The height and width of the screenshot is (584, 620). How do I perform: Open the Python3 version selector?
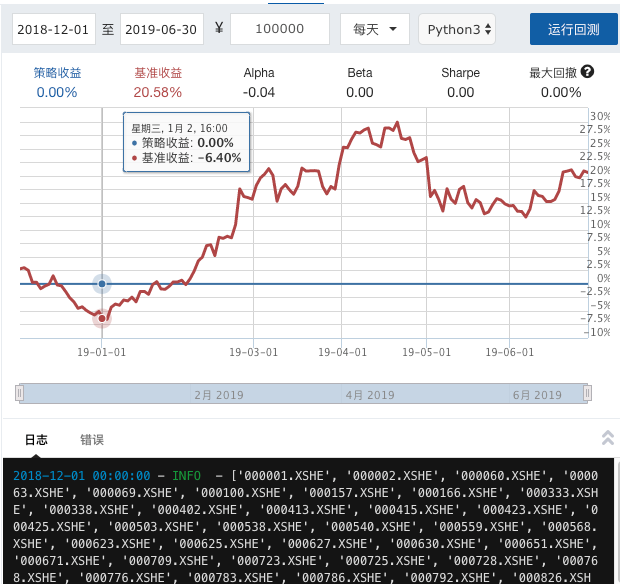coord(457,29)
